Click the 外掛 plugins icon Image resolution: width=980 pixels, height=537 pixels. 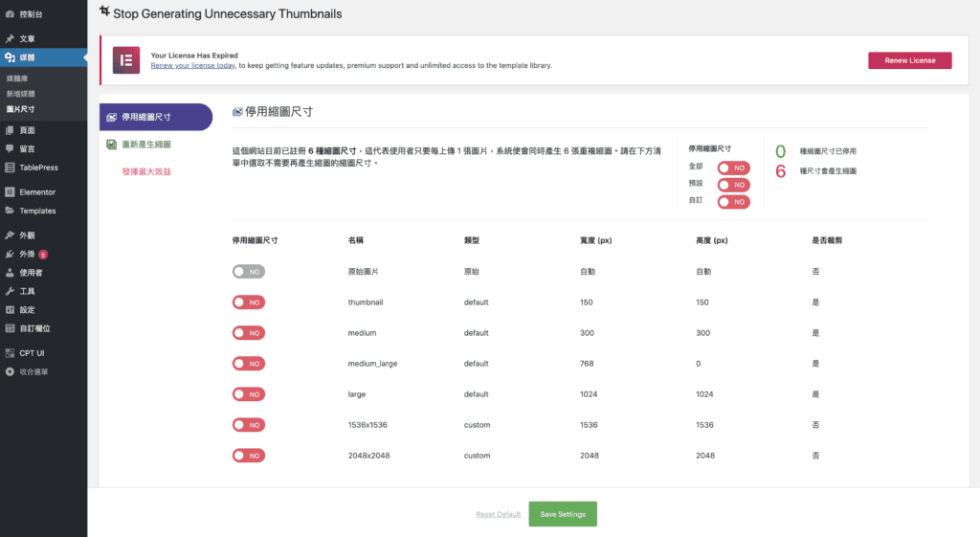pos(10,254)
